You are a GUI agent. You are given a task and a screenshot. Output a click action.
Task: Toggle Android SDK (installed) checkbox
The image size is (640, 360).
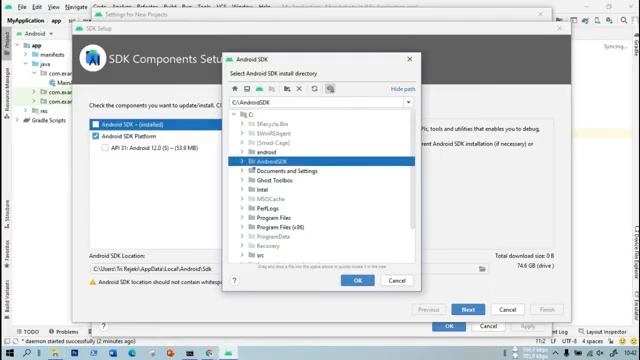[96, 124]
